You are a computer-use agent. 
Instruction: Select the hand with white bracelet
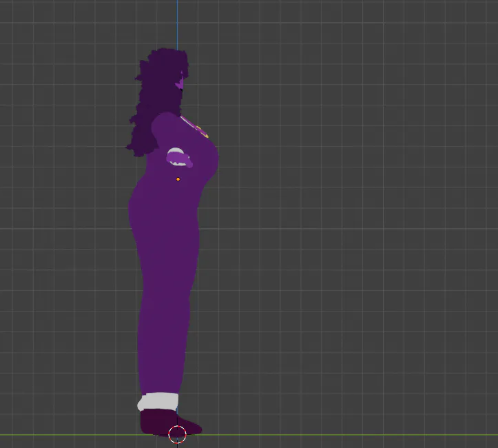179,157
